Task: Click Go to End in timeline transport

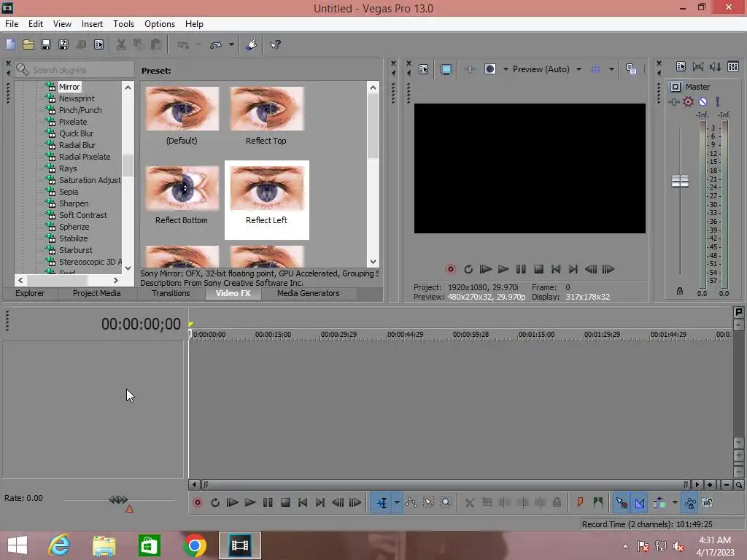Action: (x=320, y=502)
